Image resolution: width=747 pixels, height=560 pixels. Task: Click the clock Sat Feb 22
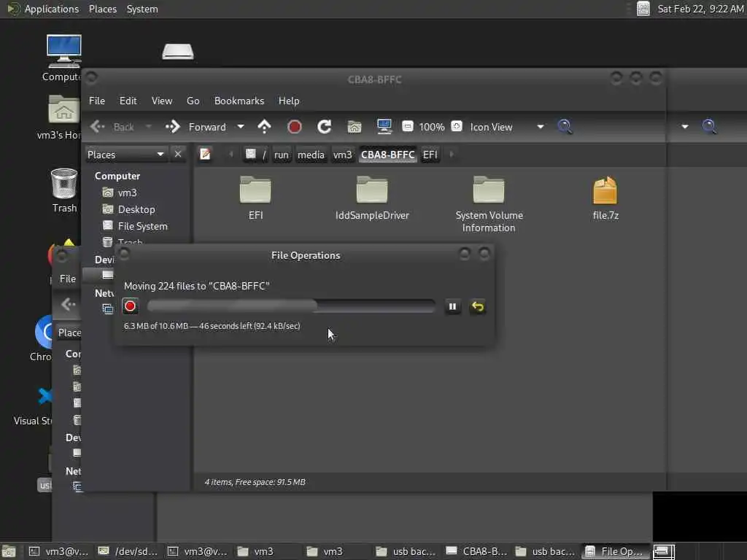click(700, 9)
